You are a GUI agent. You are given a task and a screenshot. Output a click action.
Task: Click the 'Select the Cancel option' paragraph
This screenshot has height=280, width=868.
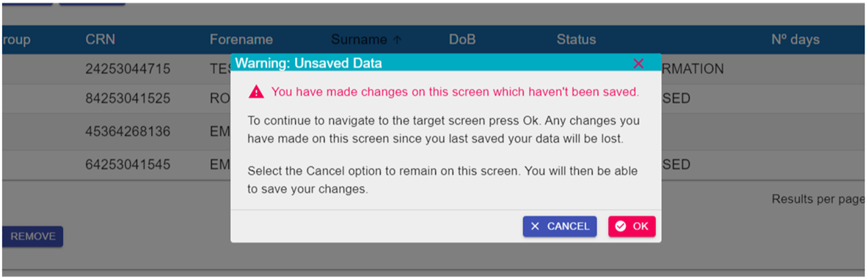pyautogui.click(x=442, y=180)
